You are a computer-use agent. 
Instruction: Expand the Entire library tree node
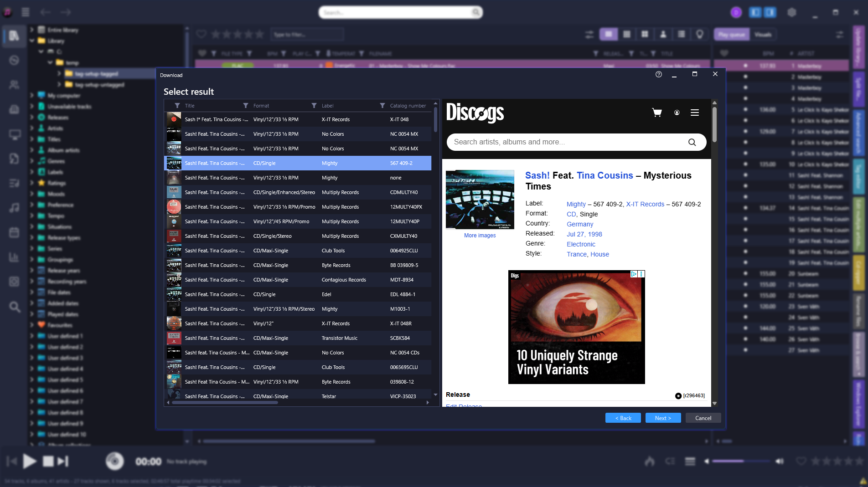32,30
